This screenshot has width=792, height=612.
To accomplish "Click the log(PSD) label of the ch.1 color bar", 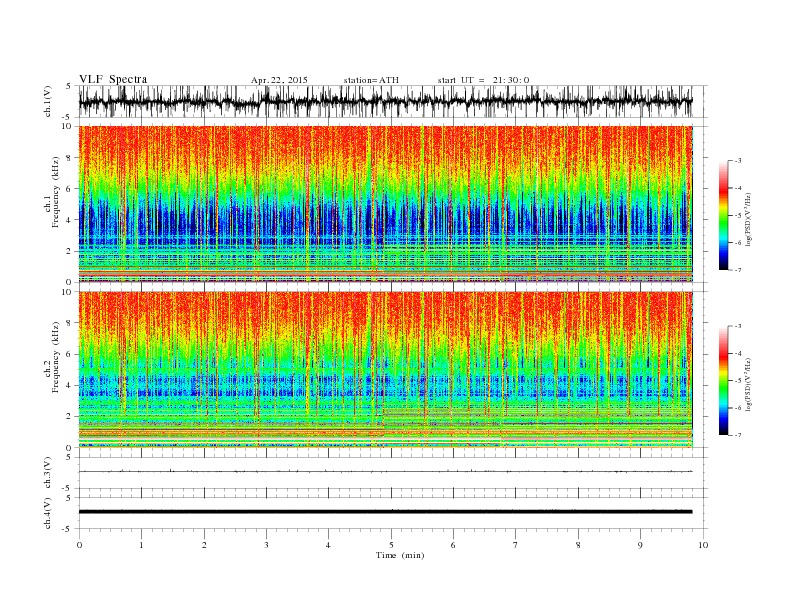I will (748, 220).
